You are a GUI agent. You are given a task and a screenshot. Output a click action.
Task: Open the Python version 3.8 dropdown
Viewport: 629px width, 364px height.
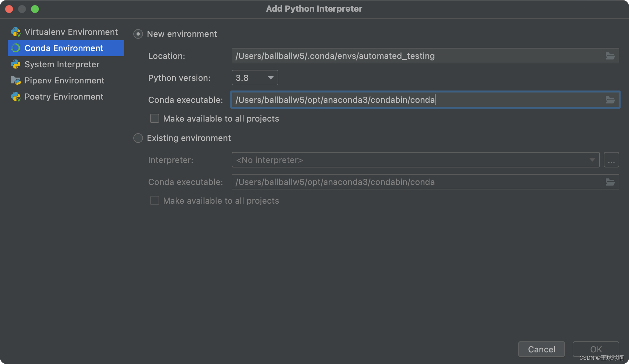point(255,78)
